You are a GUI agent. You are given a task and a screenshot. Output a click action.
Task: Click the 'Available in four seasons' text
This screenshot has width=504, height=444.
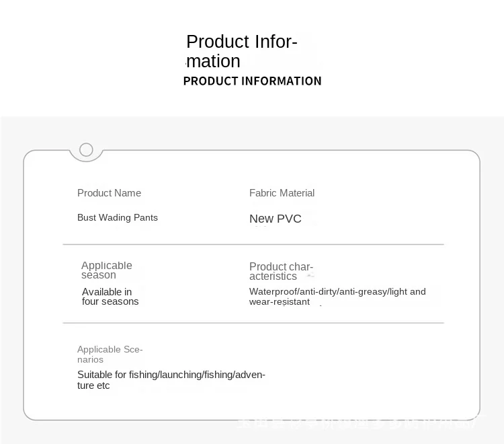pos(110,297)
